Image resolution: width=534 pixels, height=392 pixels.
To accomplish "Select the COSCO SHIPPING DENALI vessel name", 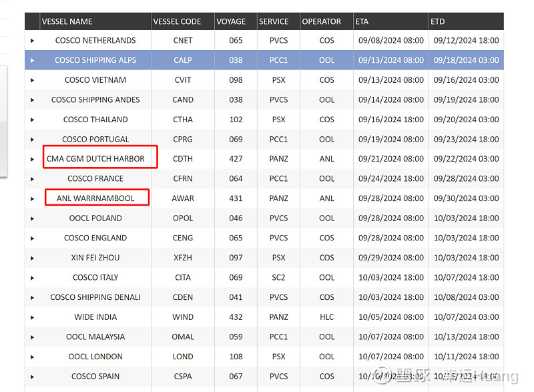I will click(95, 297).
